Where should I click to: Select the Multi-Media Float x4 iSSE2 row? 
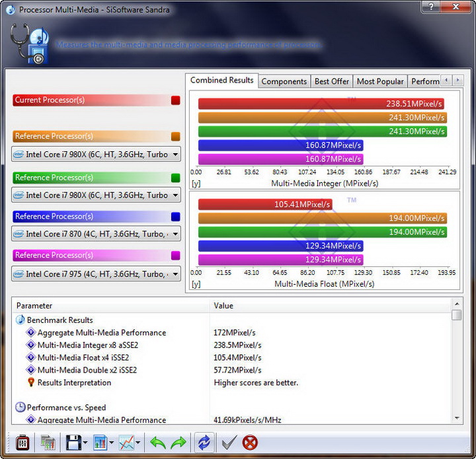[232, 357]
